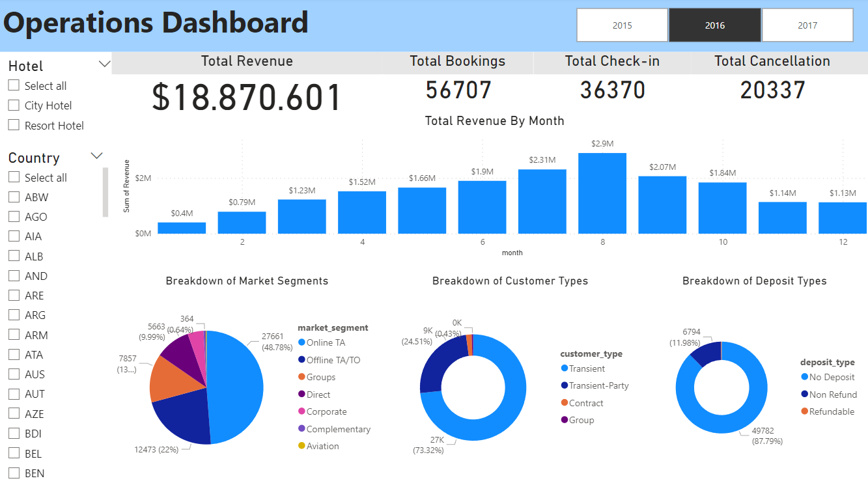Open the Hotel slicer chevron menu
Screen dimensions: 868x485
coord(103,64)
